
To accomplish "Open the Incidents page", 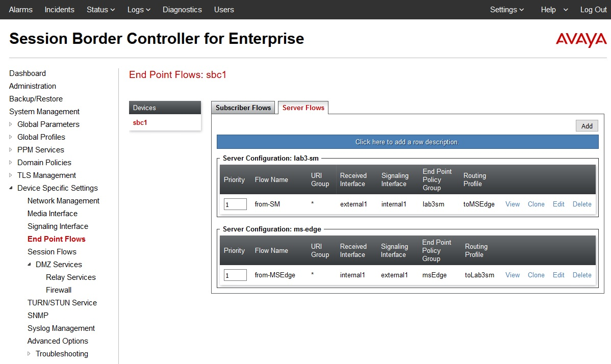I will coord(59,10).
